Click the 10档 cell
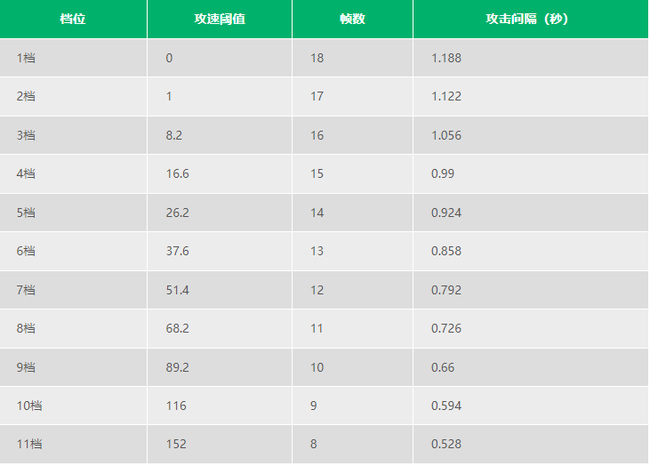The image size is (650, 466). pos(29,406)
